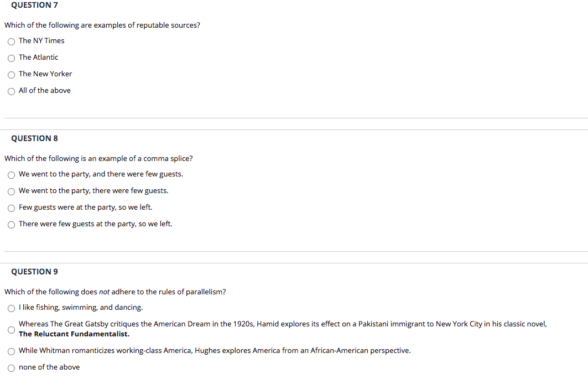Image resolution: width=588 pixels, height=379 pixels.
Task: Click the QUESTION 8 heading
Action: point(34,138)
